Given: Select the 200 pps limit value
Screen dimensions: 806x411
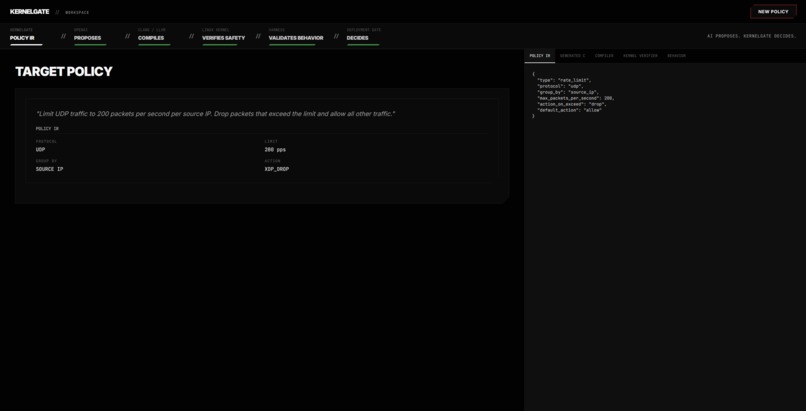Looking at the screenshot, I should [275, 150].
